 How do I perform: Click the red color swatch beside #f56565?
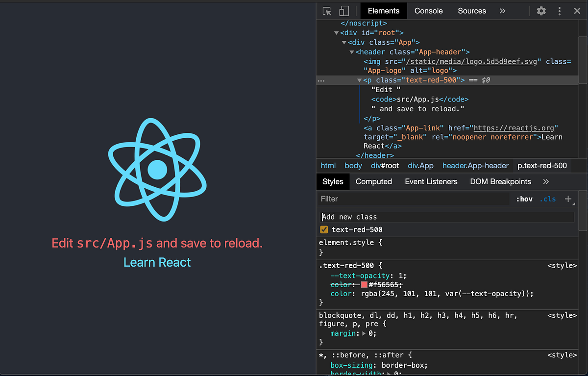click(x=364, y=284)
